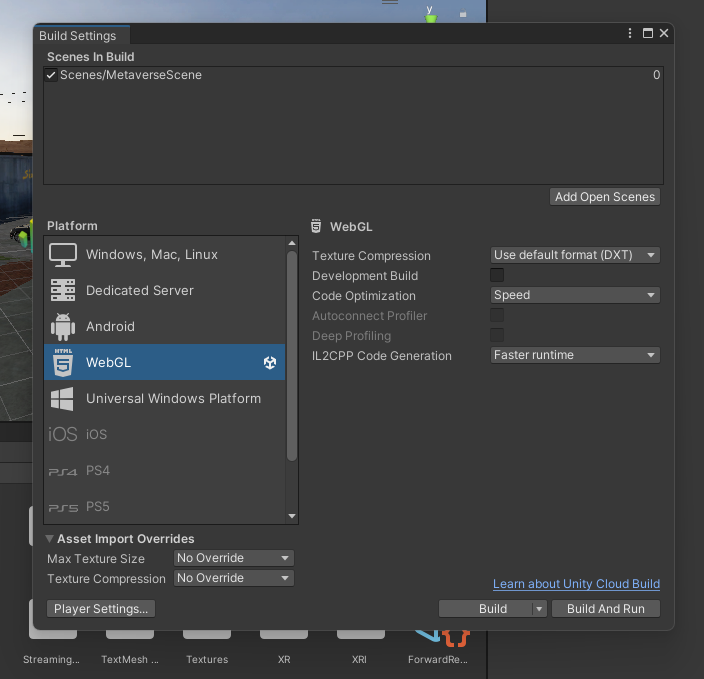Open the XRI folder label
The height and width of the screenshot is (679, 704).
(359, 659)
